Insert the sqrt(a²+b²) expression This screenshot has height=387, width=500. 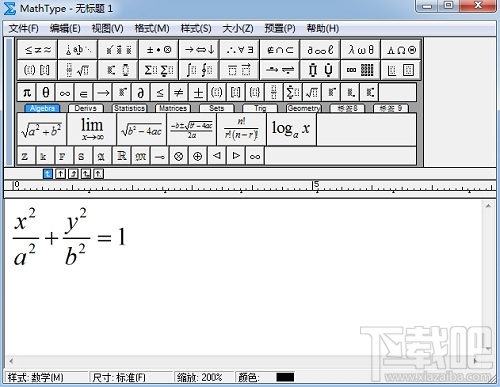42,129
